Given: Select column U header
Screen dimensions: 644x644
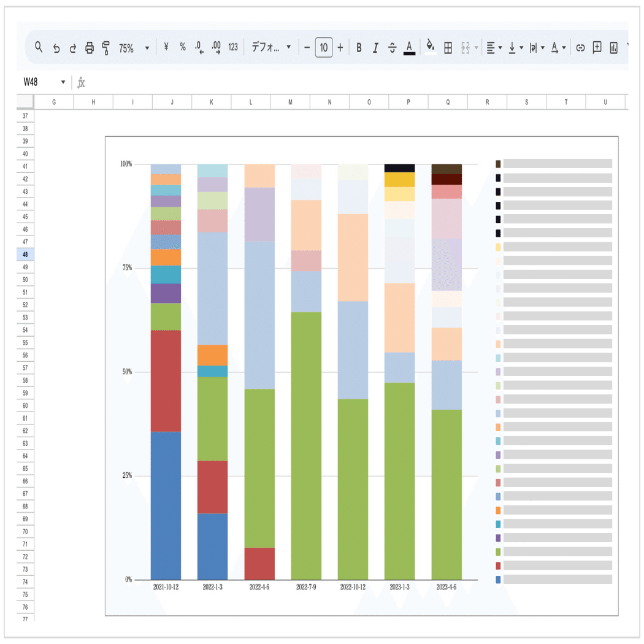Looking at the screenshot, I should [605, 102].
